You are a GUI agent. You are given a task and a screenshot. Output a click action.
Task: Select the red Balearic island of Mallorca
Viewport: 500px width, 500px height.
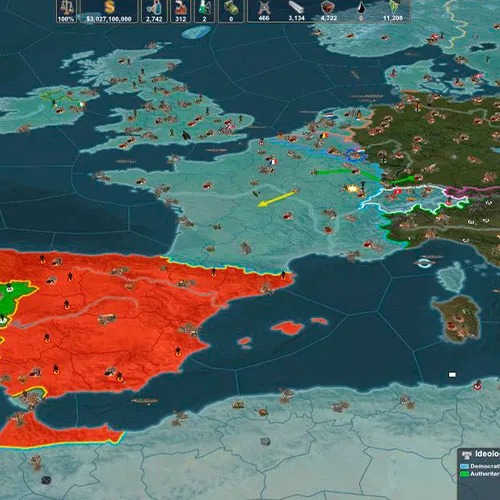pos(287,327)
